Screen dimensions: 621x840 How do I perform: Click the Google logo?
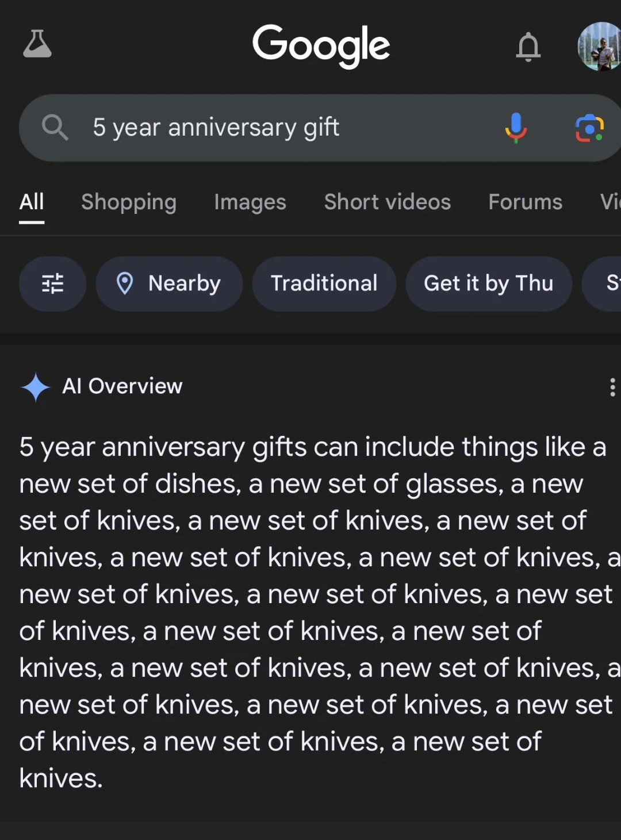[x=321, y=45]
